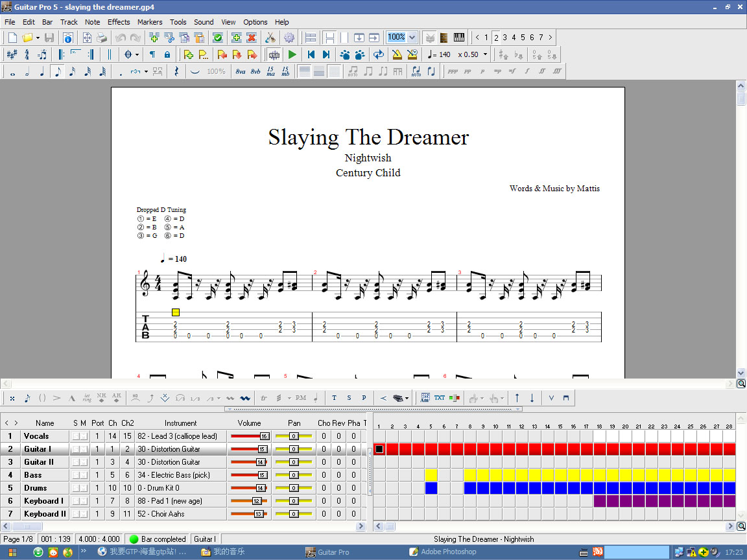Toggle Solo for the Vocals track
Screen dimensions: 747x560
coord(76,436)
